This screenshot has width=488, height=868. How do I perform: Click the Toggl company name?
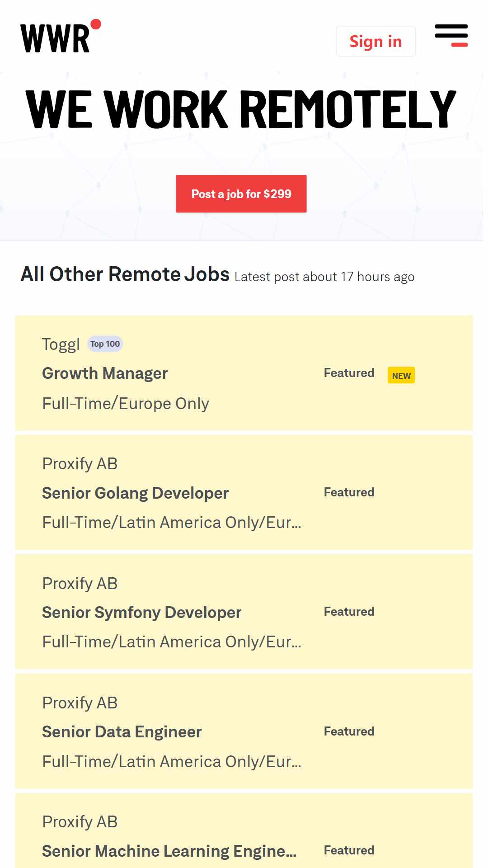[x=61, y=344]
